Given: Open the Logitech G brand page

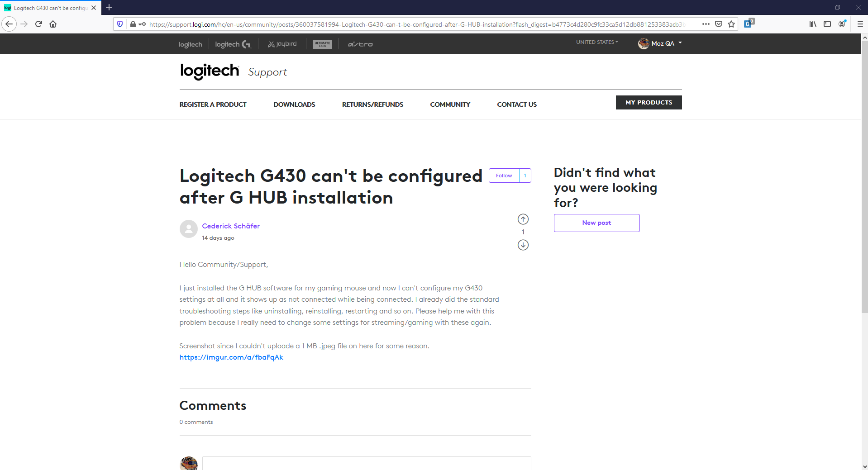Looking at the screenshot, I should coord(232,44).
